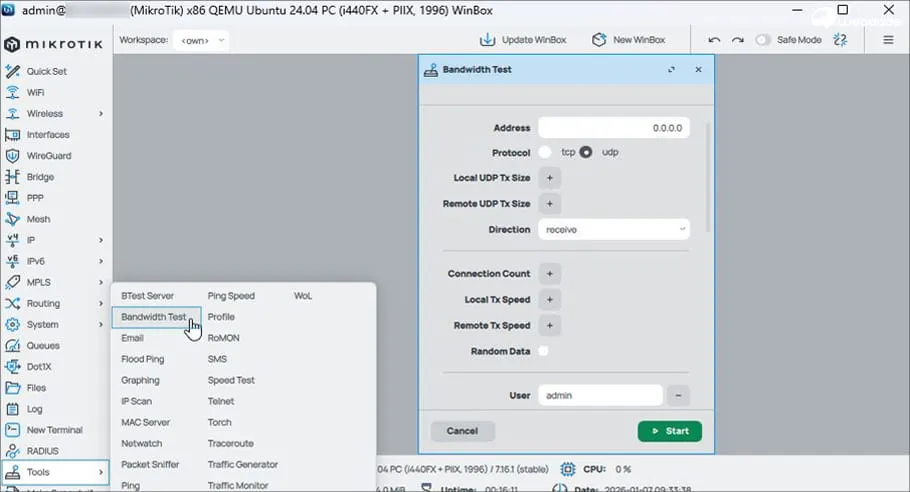The height and width of the screenshot is (492, 910).
Task: Toggle the Safe Mode switch
Action: pos(764,40)
